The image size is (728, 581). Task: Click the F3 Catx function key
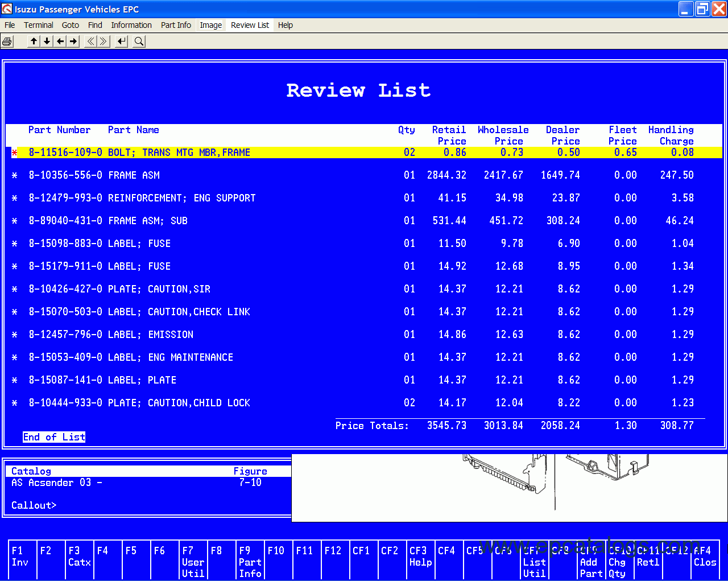tap(80, 560)
